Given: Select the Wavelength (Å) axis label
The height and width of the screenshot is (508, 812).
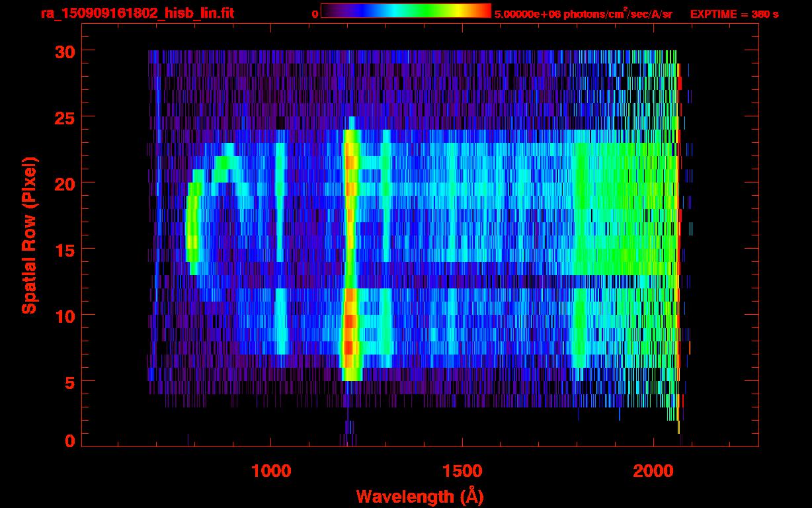Looking at the screenshot, I should click(416, 495).
